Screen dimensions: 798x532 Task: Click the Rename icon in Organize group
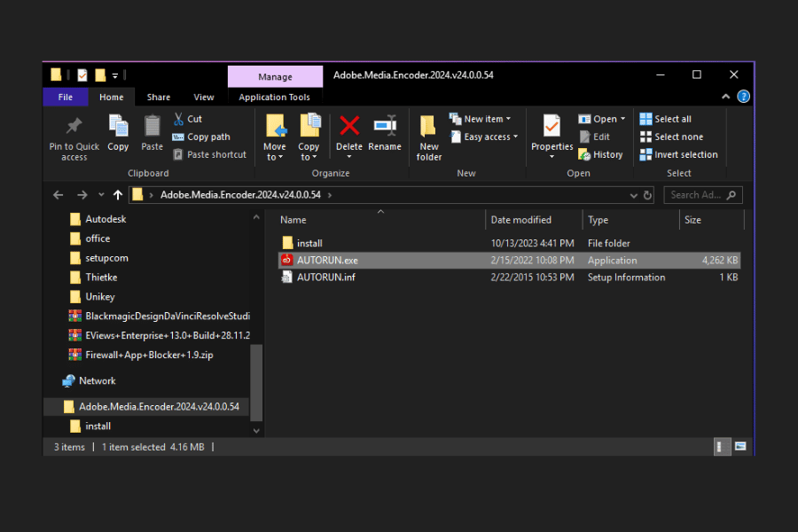pyautogui.click(x=385, y=127)
